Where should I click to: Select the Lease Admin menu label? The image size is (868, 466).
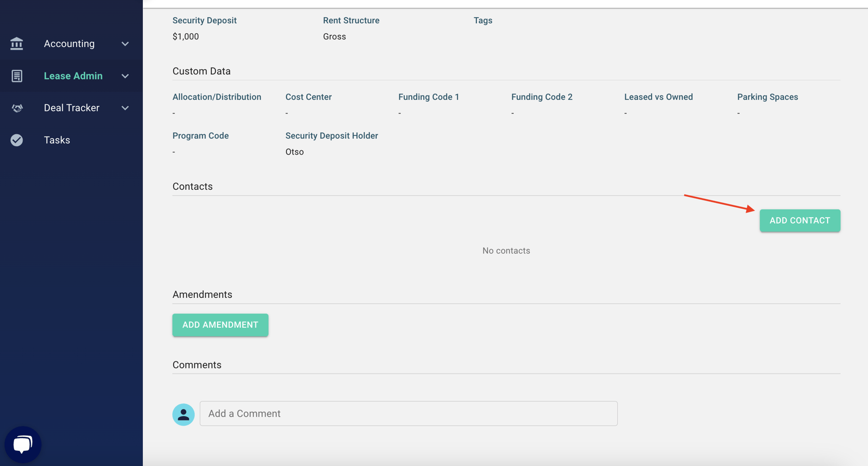73,76
